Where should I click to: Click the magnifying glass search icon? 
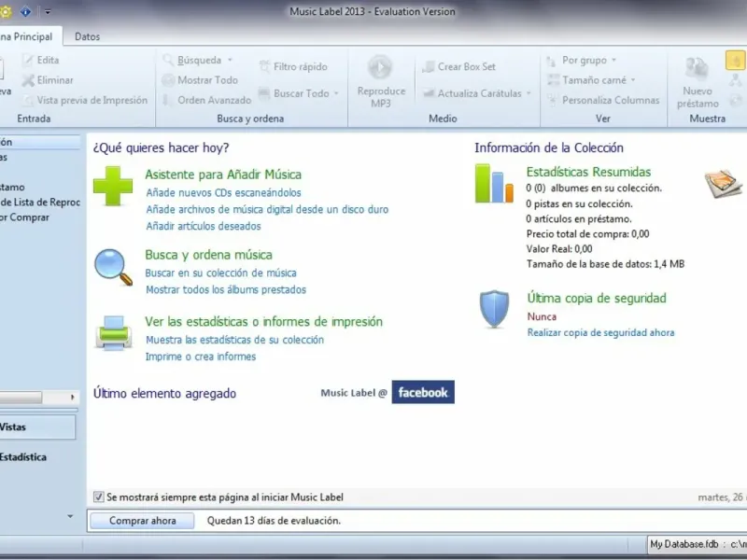[x=113, y=267]
